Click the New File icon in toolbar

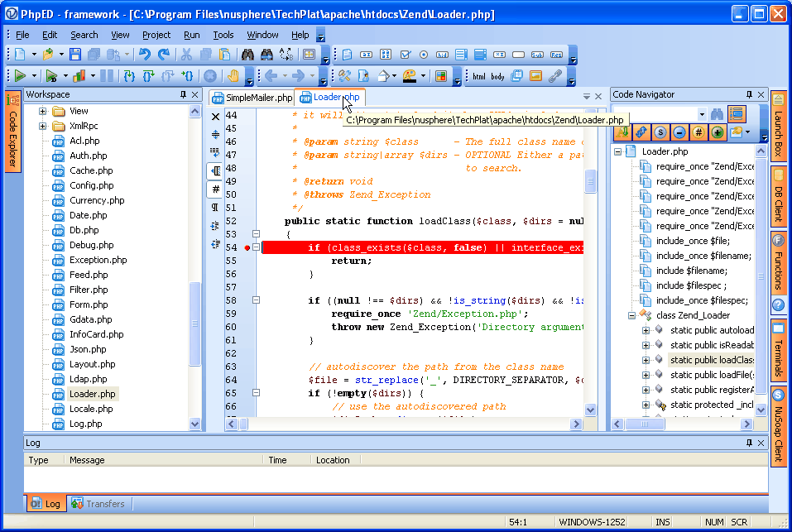point(20,55)
